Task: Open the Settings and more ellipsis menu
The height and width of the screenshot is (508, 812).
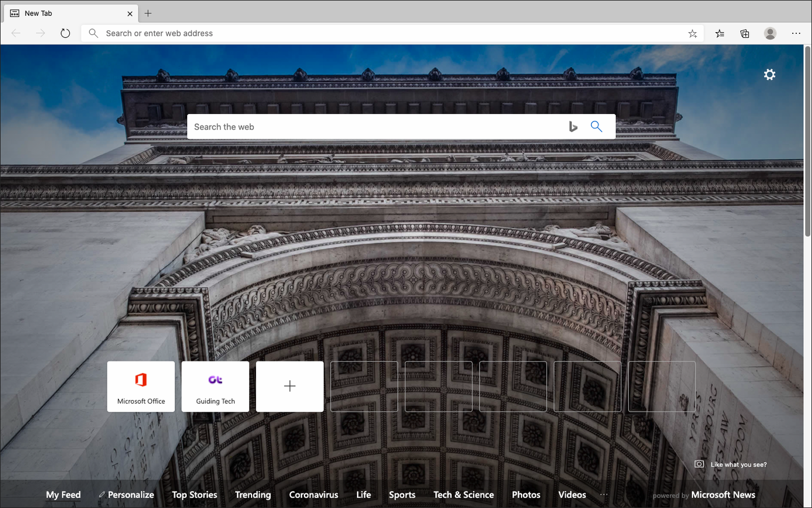Action: (796, 33)
